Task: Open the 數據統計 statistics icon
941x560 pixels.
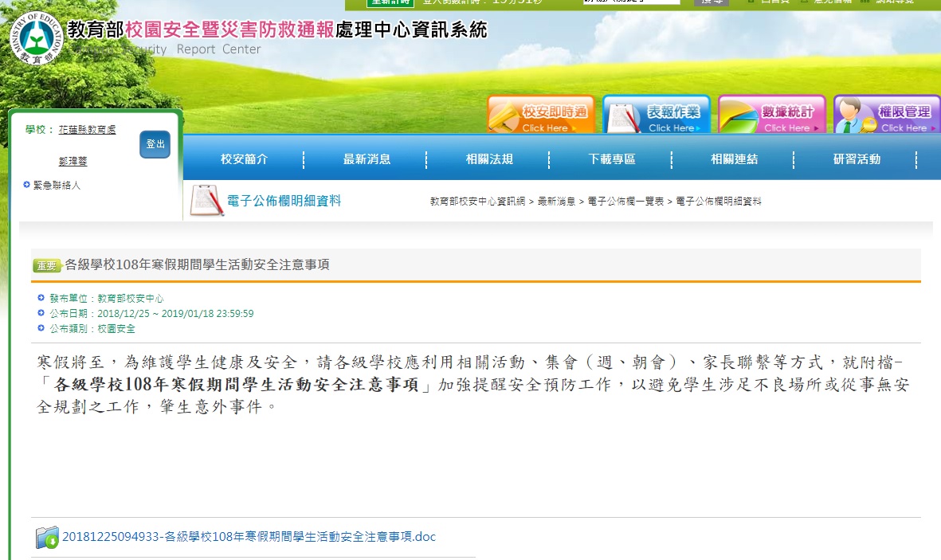Action: (x=772, y=115)
